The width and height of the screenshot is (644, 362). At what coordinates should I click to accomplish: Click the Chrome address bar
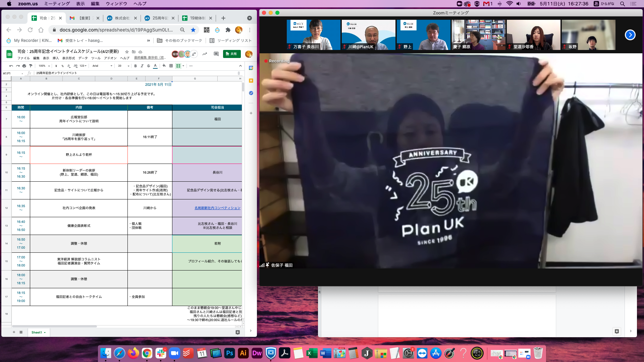pyautogui.click(x=116, y=30)
